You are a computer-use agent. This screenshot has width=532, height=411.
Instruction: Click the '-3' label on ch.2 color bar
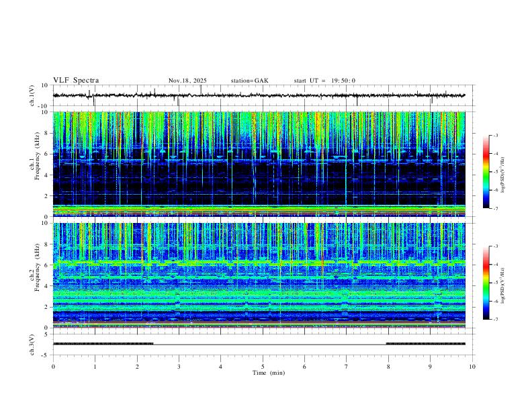[496, 246]
